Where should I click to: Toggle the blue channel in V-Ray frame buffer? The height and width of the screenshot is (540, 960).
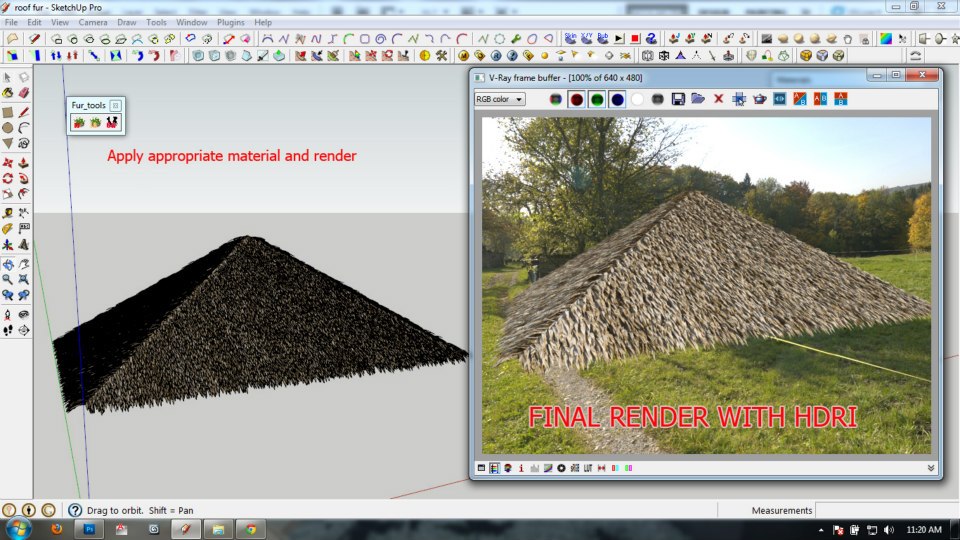pos(617,99)
